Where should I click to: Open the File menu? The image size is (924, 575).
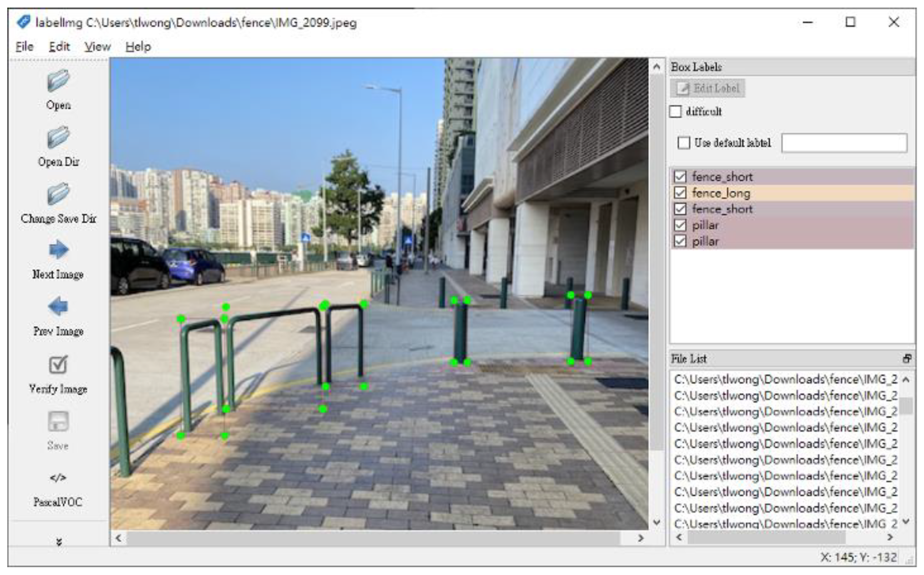(24, 47)
